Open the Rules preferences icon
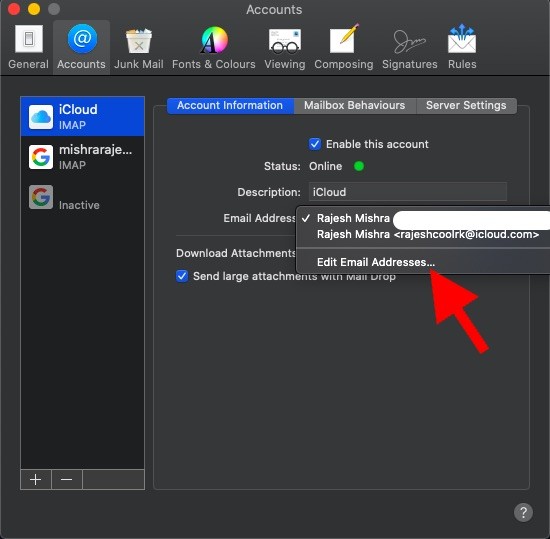This screenshot has width=550, height=539. point(462,47)
